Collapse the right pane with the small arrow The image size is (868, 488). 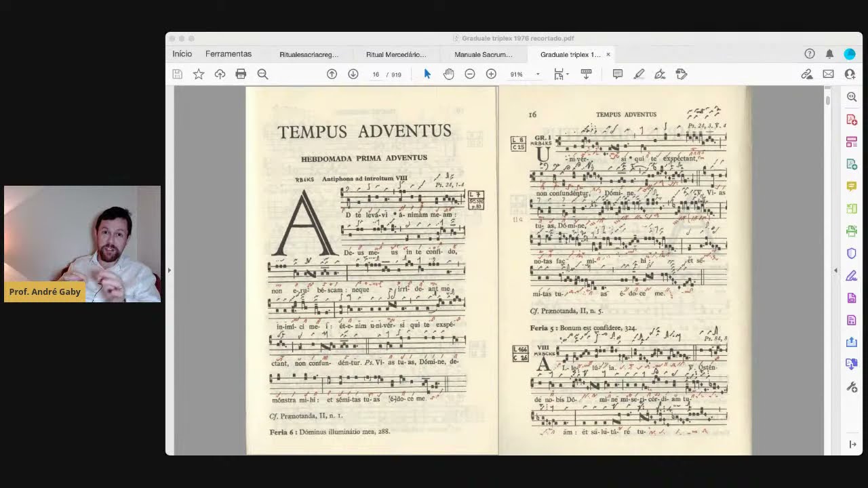pos(835,270)
